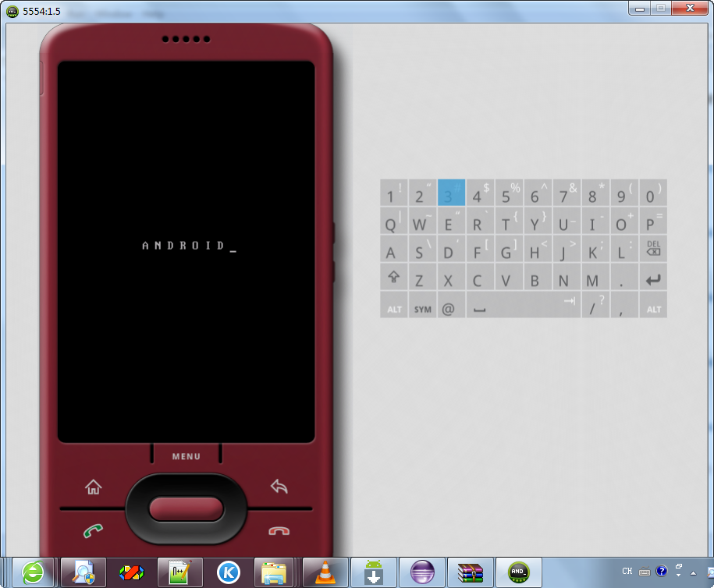Click the H key
714x588 pixels.
(x=538, y=249)
